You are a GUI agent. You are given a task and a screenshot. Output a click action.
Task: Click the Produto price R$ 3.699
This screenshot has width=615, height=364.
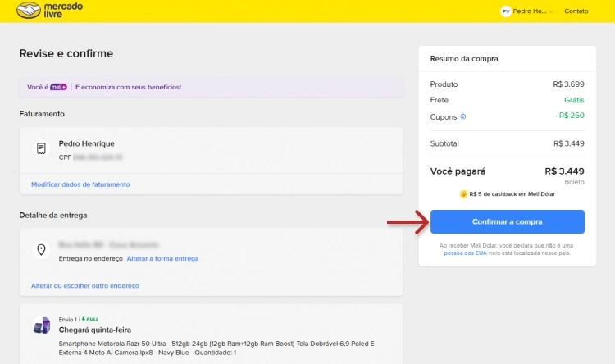(x=569, y=84)
